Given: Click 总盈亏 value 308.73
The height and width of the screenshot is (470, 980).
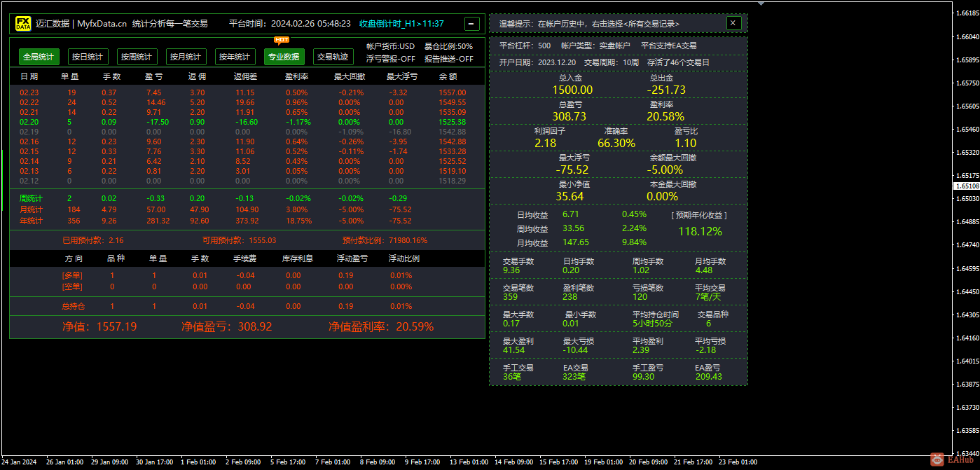Looking at the screenshot, I should [570, 116].
